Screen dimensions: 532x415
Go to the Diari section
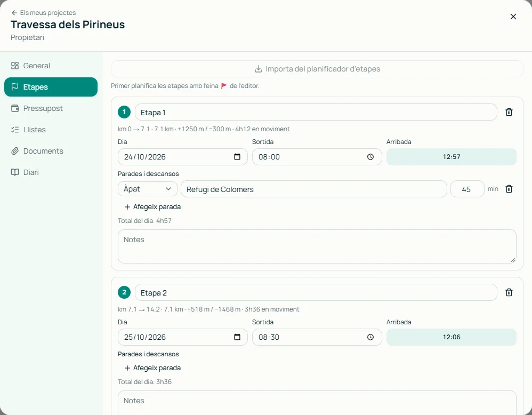pos(51,172)
